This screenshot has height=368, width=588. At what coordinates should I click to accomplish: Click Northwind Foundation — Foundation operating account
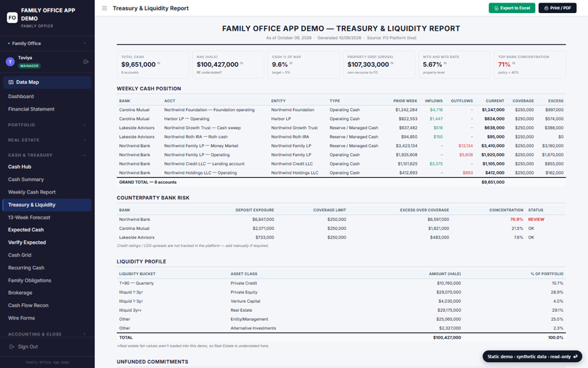tap(209, 110)
